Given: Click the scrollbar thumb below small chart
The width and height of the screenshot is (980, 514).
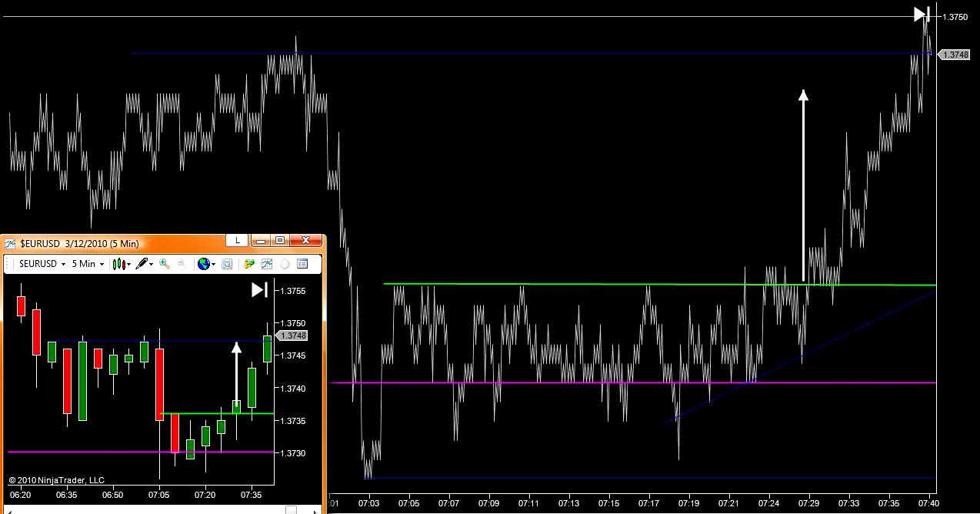Looking at the screenshot, I should point(291,509).
